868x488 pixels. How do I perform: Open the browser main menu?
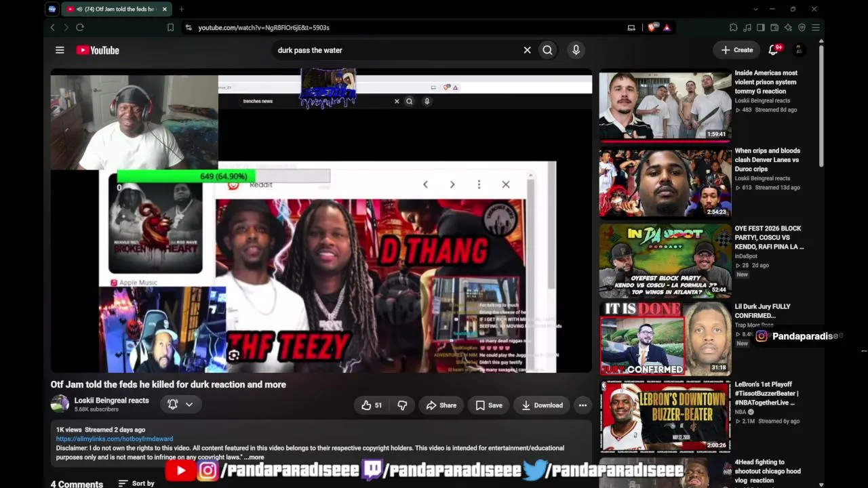[816, 28]
